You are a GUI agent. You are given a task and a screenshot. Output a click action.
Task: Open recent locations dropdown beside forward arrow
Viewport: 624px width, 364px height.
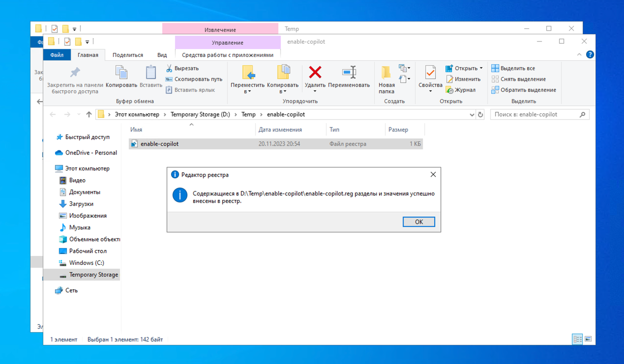pos(79,114)
